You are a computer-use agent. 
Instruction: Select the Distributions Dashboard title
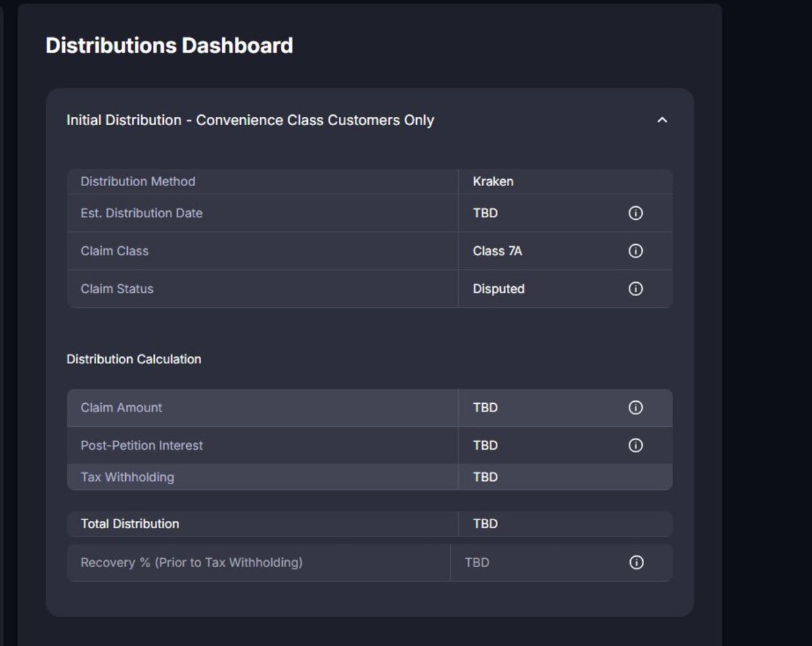(169, 45)
